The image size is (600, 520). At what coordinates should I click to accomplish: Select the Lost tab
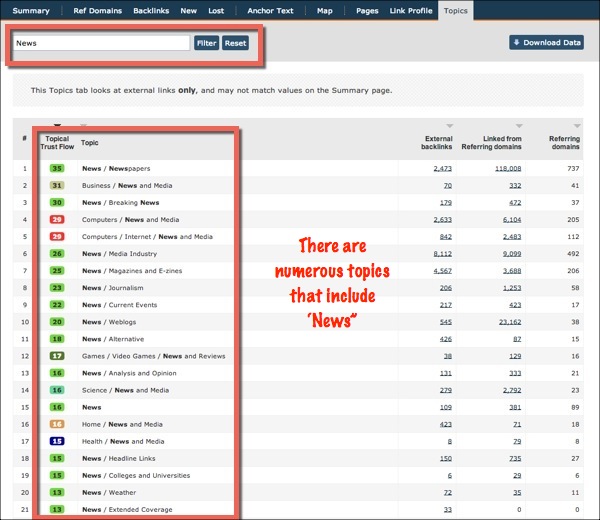[x=216, y=11]
